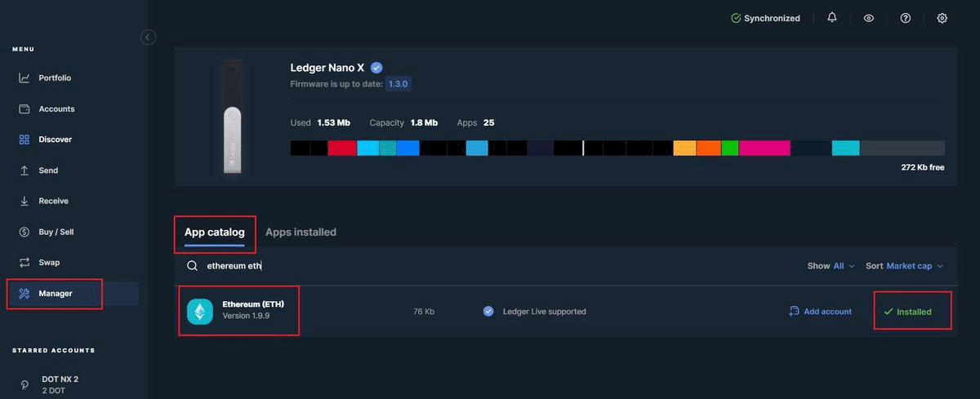
Task: Click the Ledger Live supported text
Action: tap(544, 312)
